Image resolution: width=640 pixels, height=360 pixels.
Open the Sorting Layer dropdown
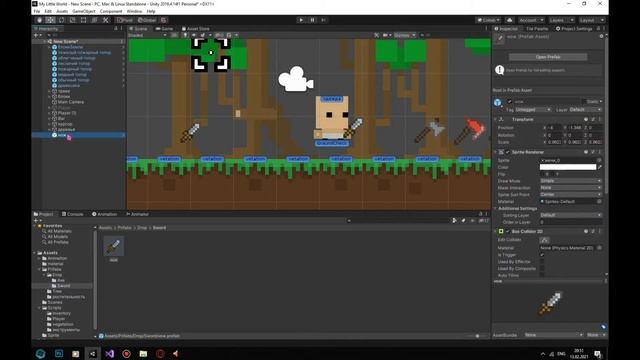point(571,215)
